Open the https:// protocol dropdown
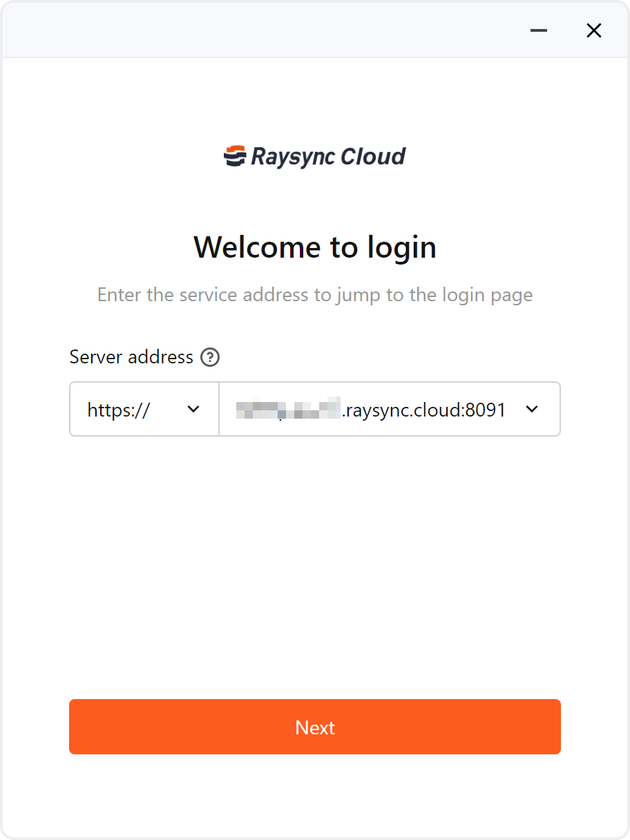This screenshot has width=630, height=840. pos(144,409)
